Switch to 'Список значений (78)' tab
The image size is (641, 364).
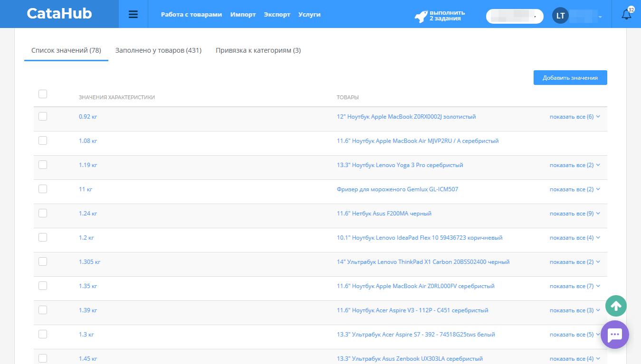coord(66,50)
